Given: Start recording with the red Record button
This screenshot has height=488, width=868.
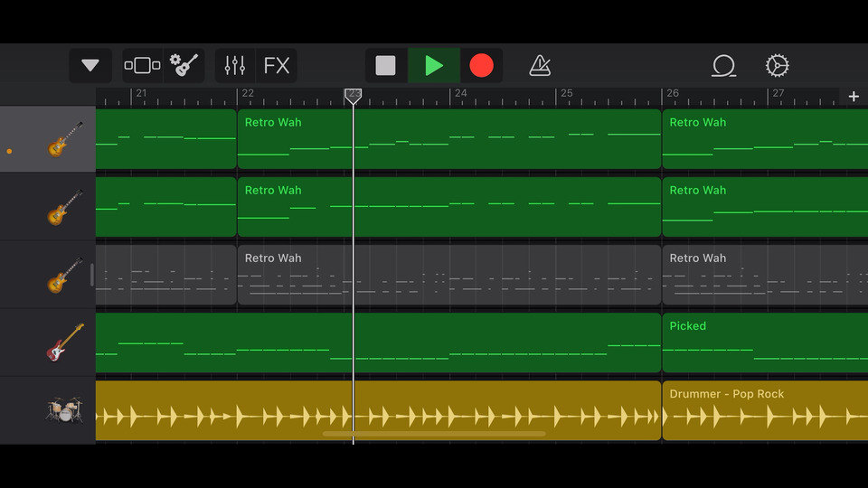Looking at the screenshot, I should click(x=482, y=65).
